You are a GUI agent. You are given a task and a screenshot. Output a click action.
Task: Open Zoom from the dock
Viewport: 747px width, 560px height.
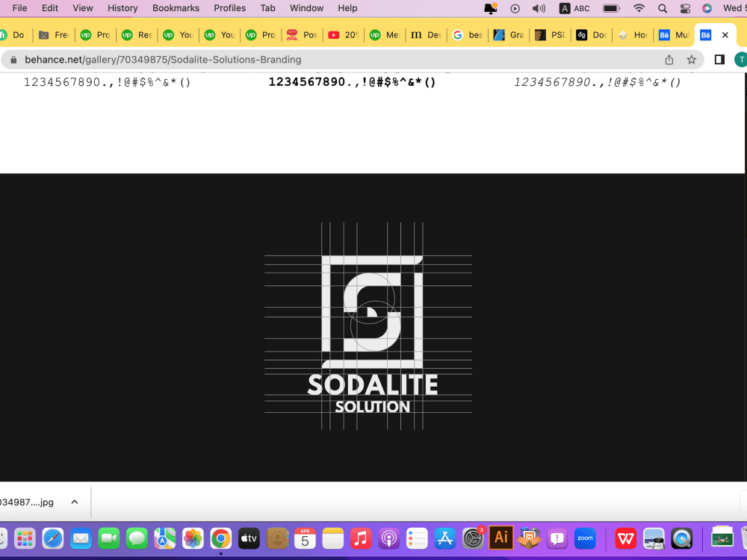click(585, 538)
